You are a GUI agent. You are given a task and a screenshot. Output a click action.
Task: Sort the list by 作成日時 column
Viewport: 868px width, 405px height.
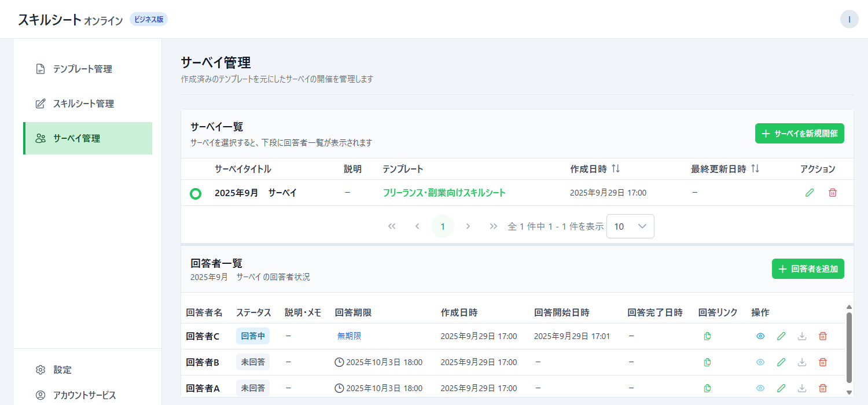tap(616, 169)
